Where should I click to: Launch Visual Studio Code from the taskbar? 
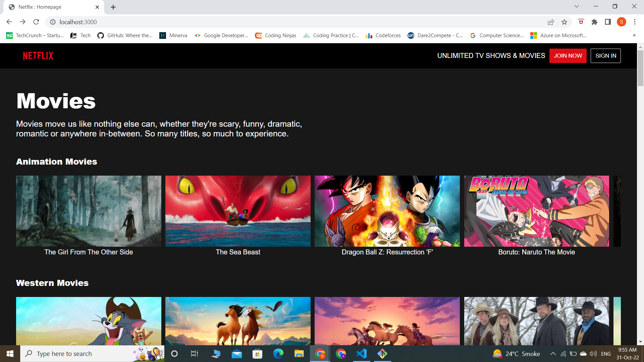pos(361,354)
